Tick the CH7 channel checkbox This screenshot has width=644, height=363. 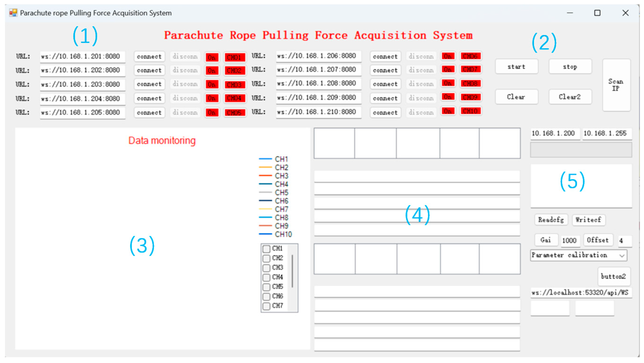tap(266, 306)
